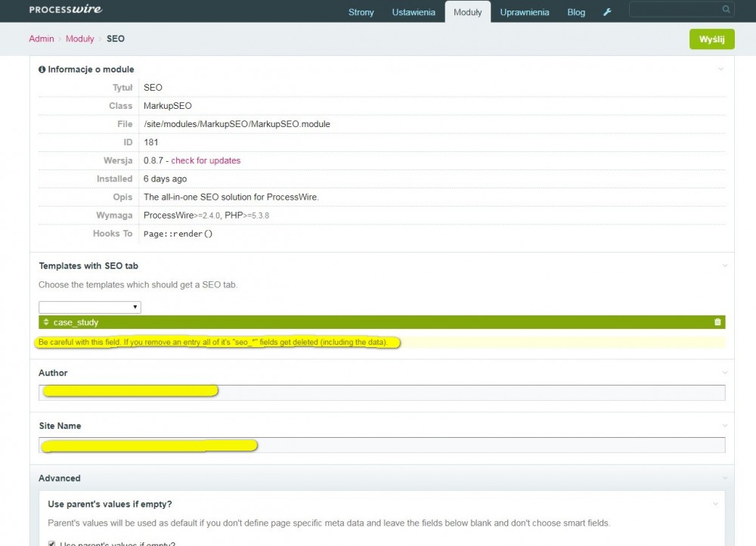Open the template selection dropdown
The width and height of the screenshot is (756, 546).
pos(90,307)
